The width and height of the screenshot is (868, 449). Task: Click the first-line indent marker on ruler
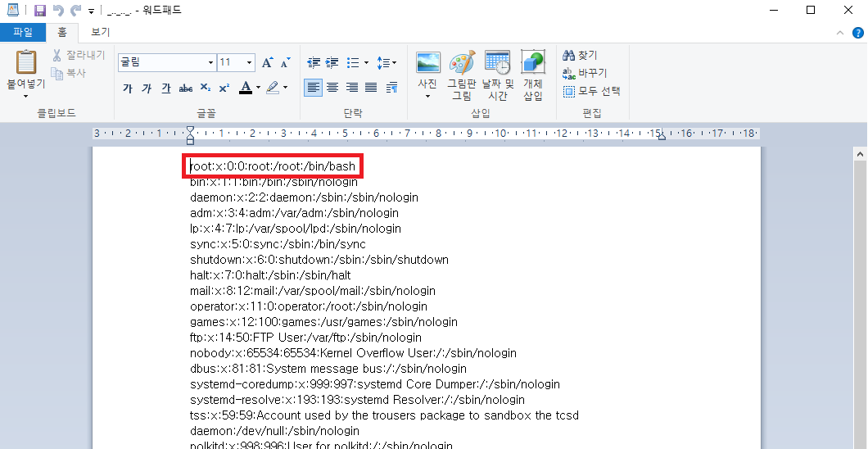(190, 129)
